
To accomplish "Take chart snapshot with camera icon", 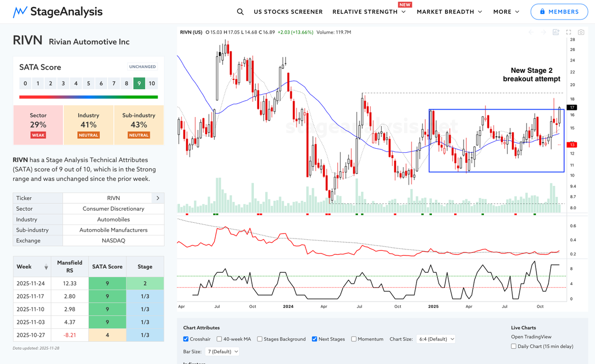I will pos(581,32).
